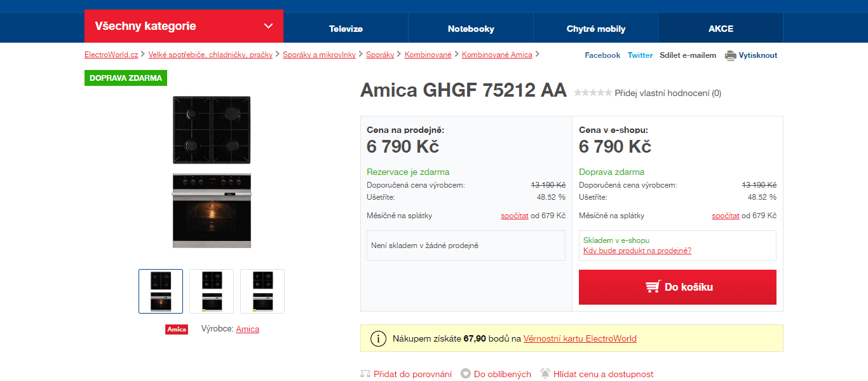Click the star rating icons beside product title
868x381 pixels.
pyautogui.click(x=593, y=93)
